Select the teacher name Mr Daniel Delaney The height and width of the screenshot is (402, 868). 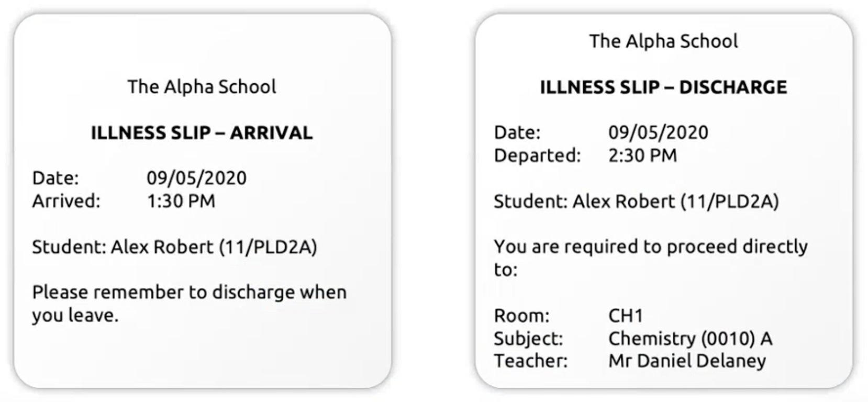[x=687, y=361]
